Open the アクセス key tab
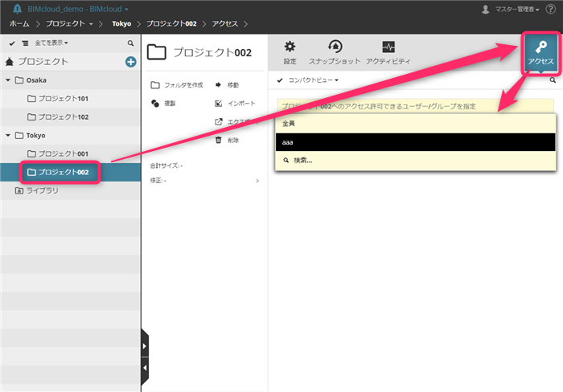Screen dimensions: 563x392 [540, 52]
